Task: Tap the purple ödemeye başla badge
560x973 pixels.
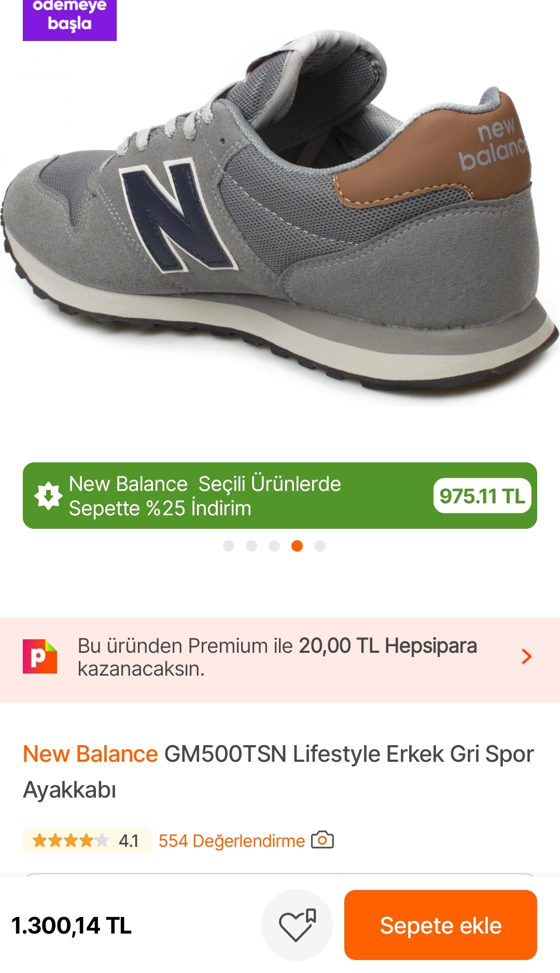Action: click(69, 18)
